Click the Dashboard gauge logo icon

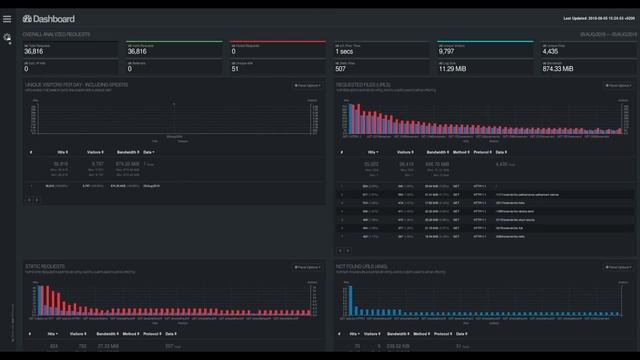(27, 19)
